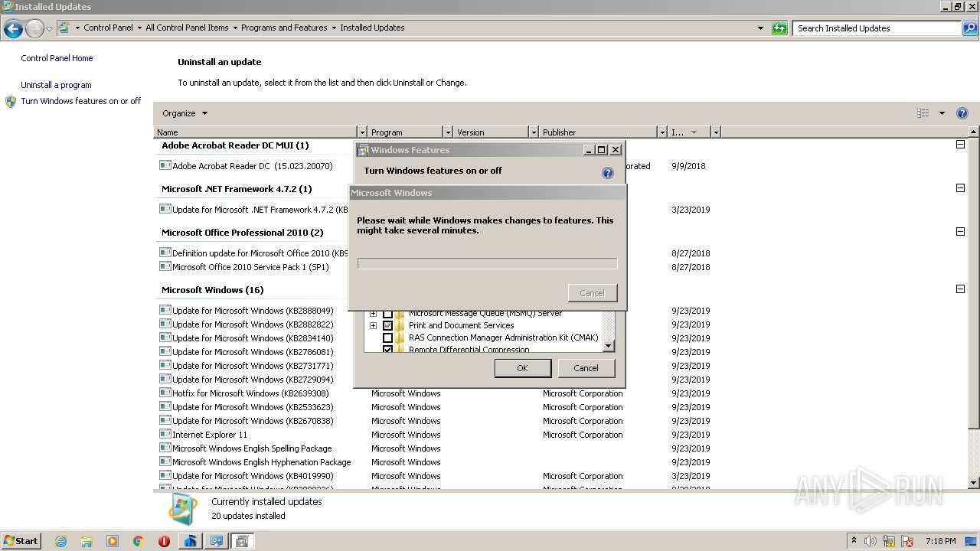Click greyed Cancel in progress dialog

(592, 293)
